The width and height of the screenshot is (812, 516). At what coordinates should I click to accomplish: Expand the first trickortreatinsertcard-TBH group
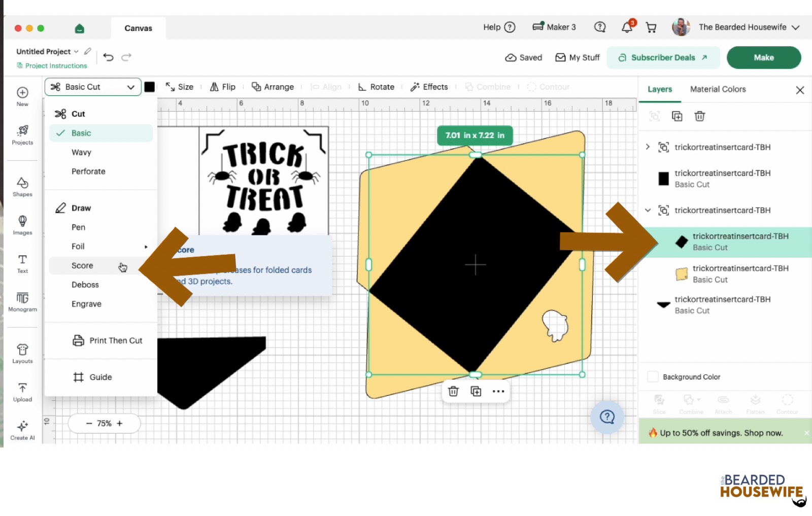648,147
